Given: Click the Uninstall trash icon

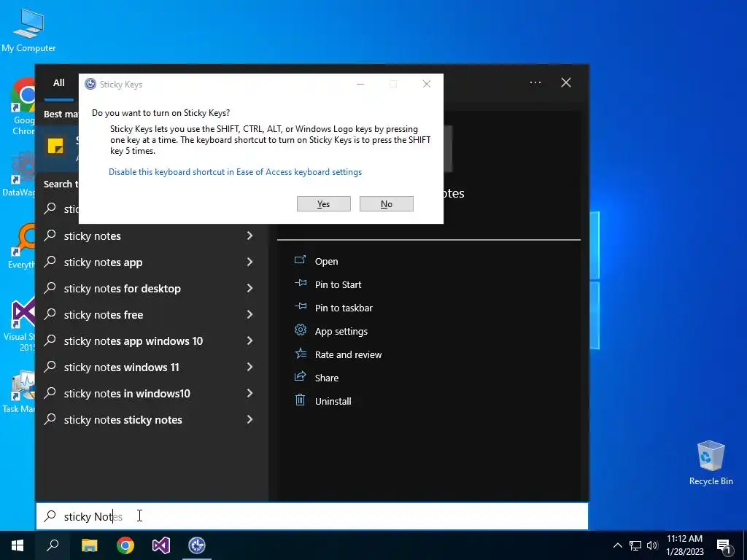Looking at the screenshot, I should click(x=300, y=400).
